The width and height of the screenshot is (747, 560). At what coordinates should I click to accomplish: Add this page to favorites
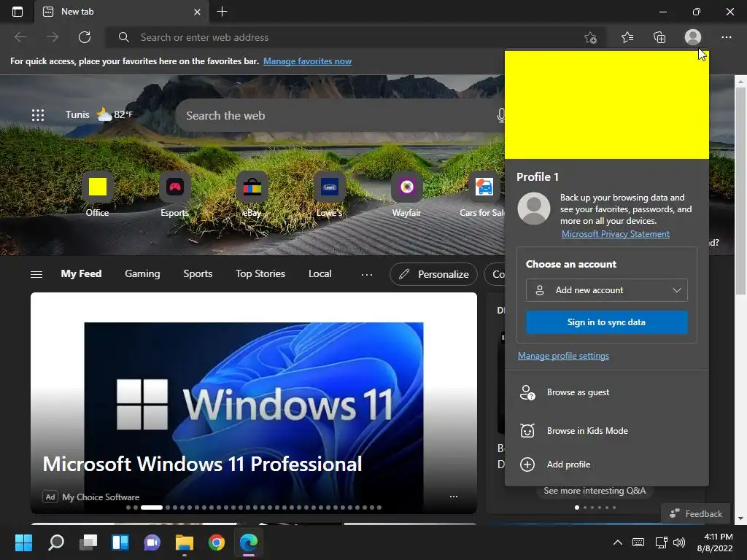[591, 37]
